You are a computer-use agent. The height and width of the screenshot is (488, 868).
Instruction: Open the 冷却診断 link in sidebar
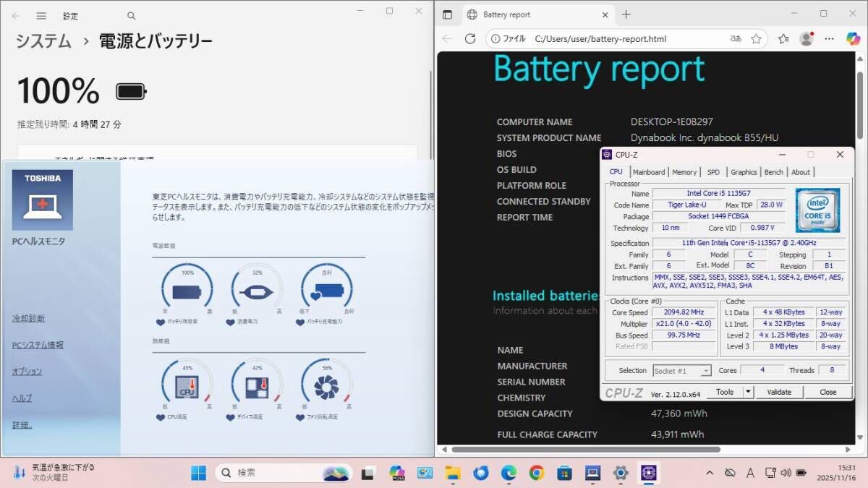(x=28, y=318)
